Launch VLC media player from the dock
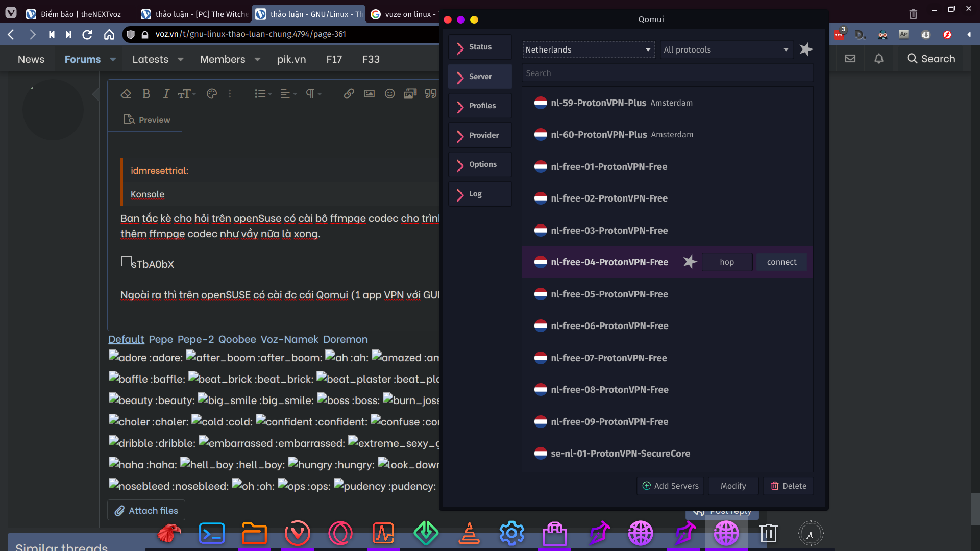Viewport: 980px width, 551px height. pos(469,534)
